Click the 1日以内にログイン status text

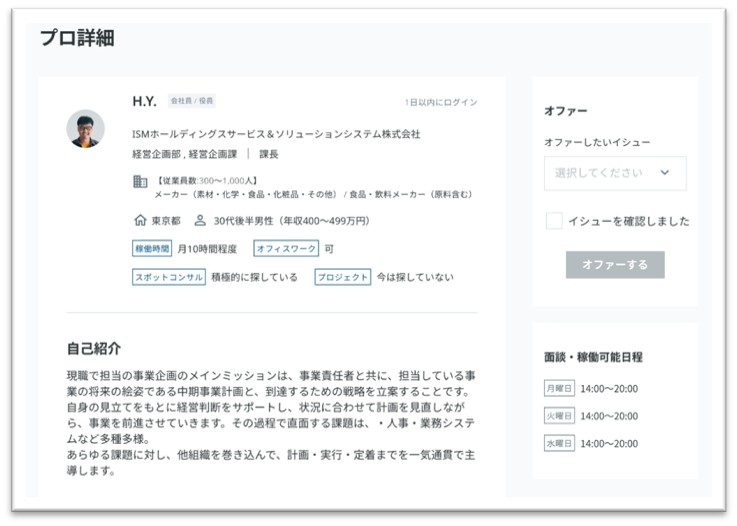[x=441, y=102]
